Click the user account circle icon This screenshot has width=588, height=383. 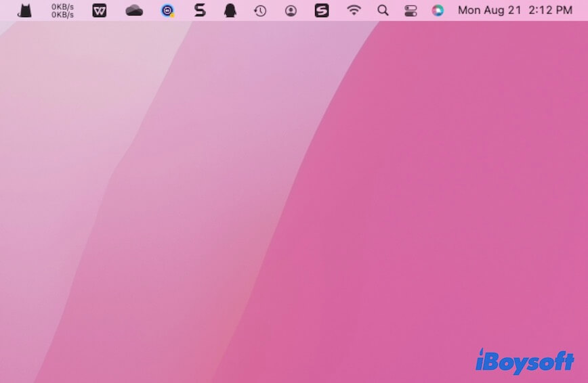click(x=291, y=11)
